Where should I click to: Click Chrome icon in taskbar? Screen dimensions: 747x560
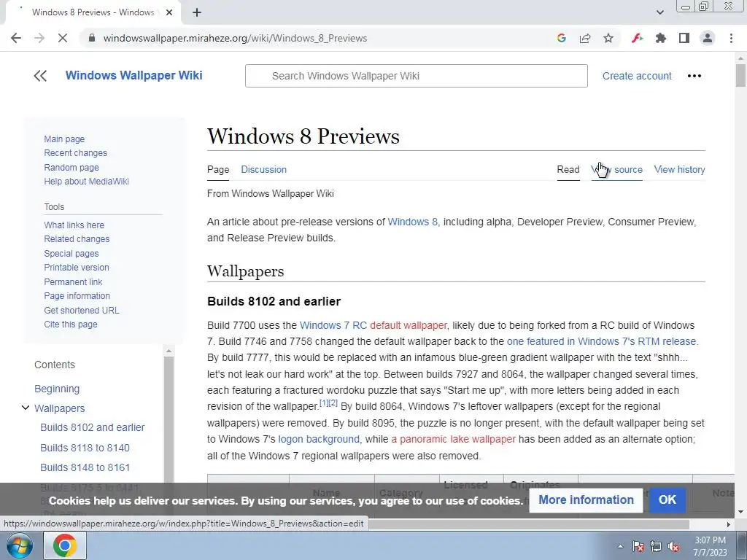65,545
